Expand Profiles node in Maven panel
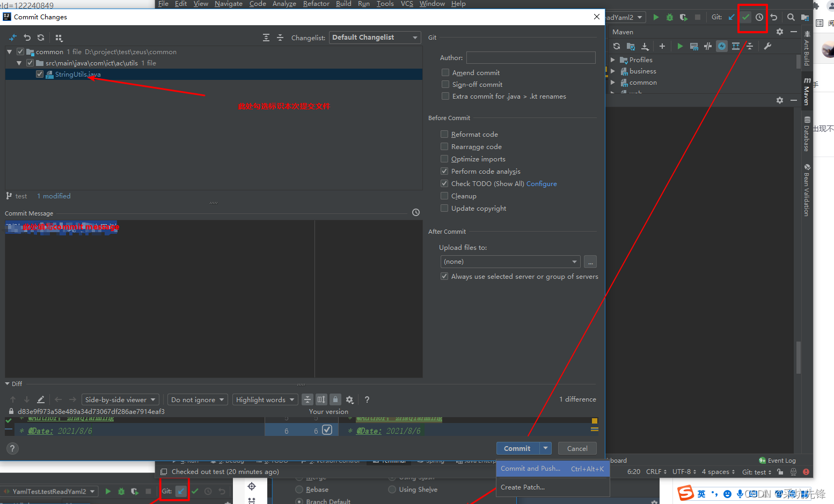834x504 pixels. tap(613, 60)
